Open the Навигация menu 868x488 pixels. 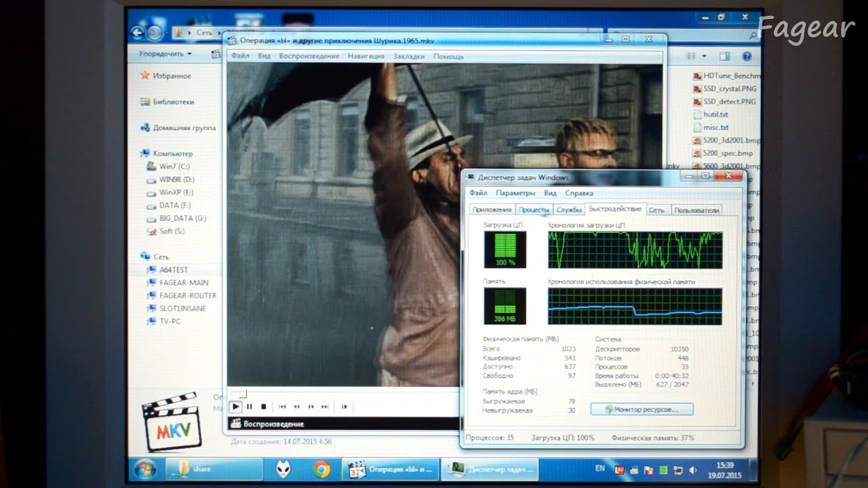pos(366,56)
